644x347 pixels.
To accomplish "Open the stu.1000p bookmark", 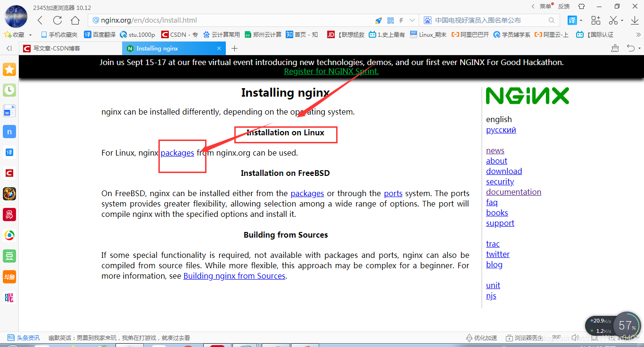I will click(138, 34).
